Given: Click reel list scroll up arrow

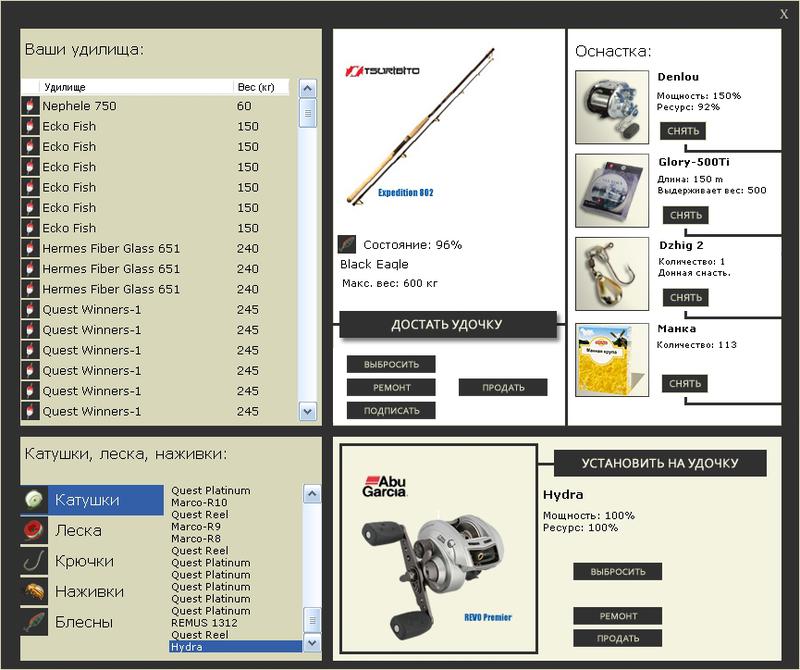Looking at the screenshot, I should pyautogui.click(x=312, y=493).
